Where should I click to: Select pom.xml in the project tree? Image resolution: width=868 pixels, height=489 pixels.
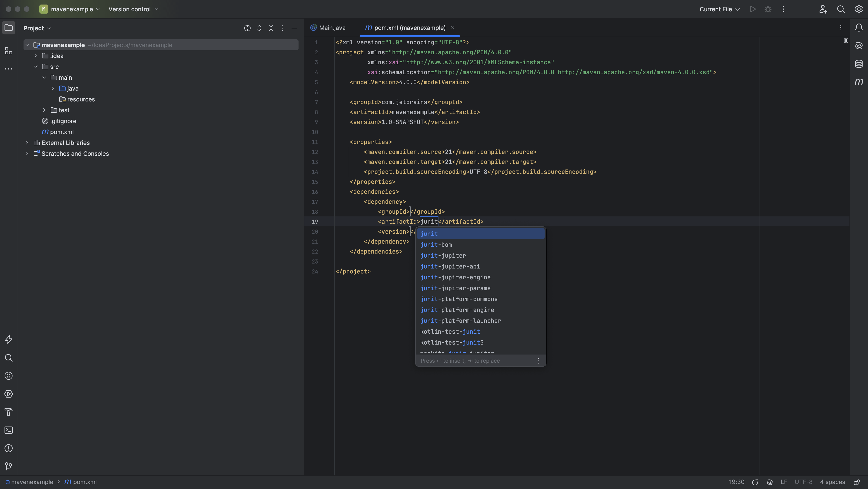(62, 132)
